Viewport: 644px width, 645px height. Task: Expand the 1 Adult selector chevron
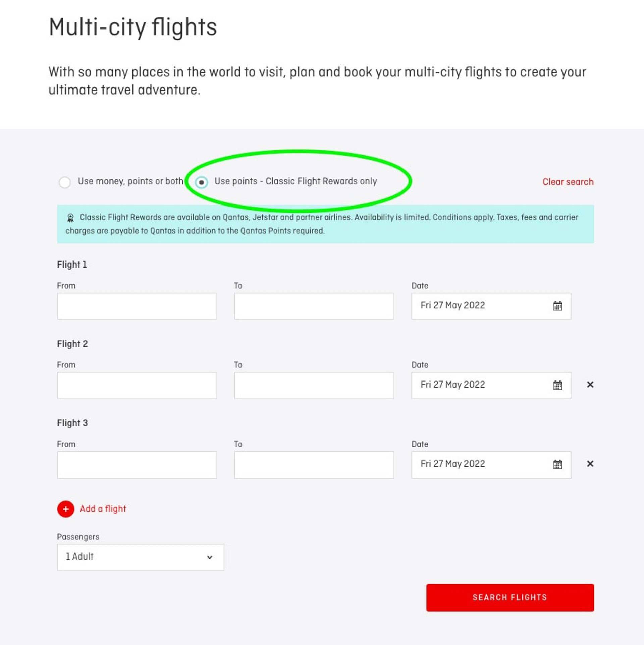click(x=210, y=557)
